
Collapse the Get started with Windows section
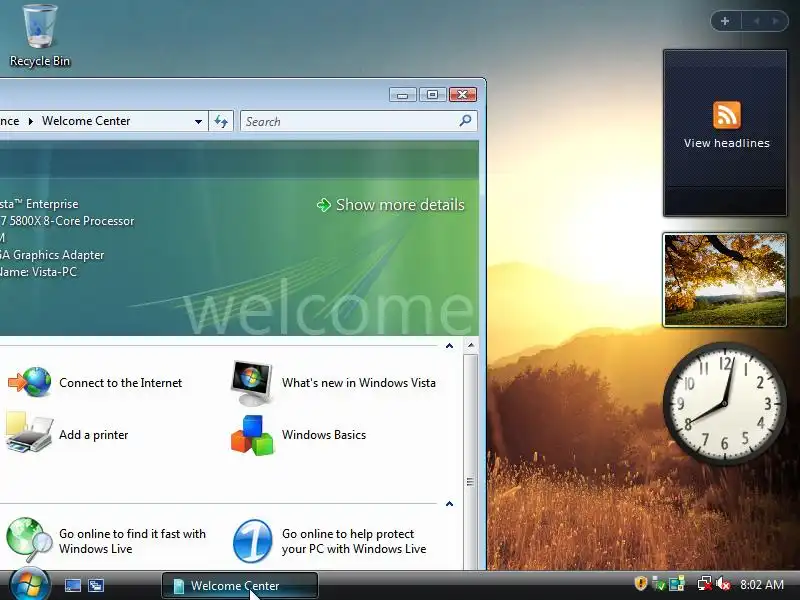[449, 346]
